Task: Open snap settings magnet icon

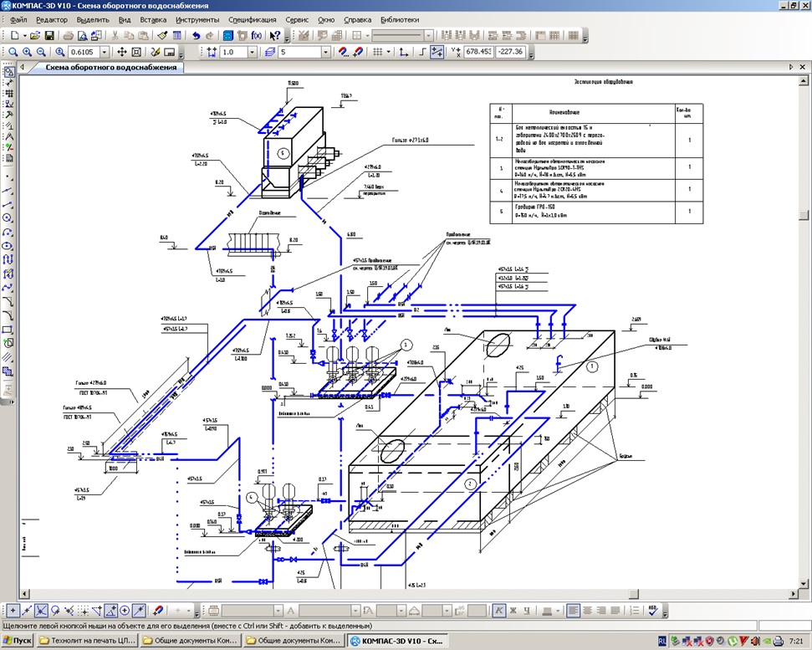Action: (343, 52)
